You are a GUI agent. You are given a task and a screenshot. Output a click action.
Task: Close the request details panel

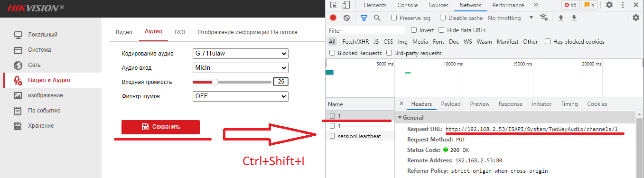coord(401,103)
